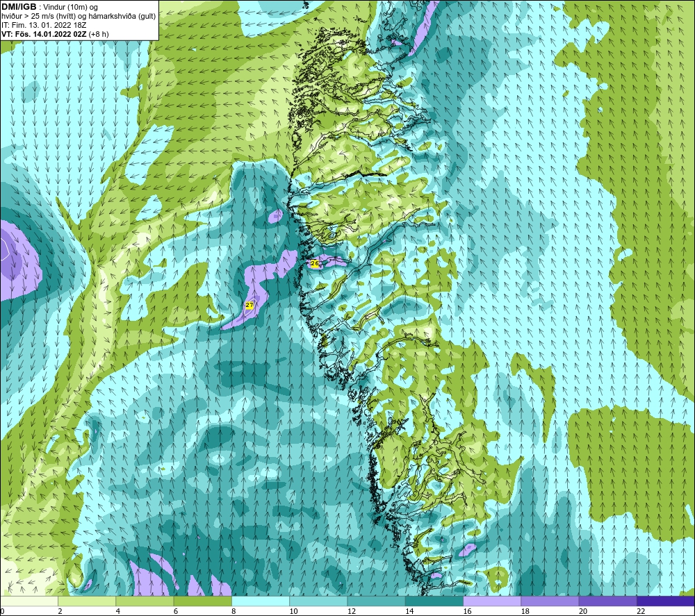Pick the 10–12 m/s light teal swatch
695x616 pixels.
[x=318, y=601]
